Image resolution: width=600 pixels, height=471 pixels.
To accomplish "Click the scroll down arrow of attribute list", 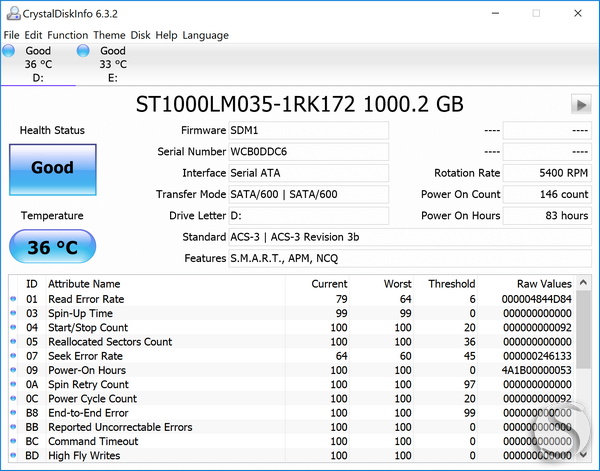I will [x=583, y=455].
